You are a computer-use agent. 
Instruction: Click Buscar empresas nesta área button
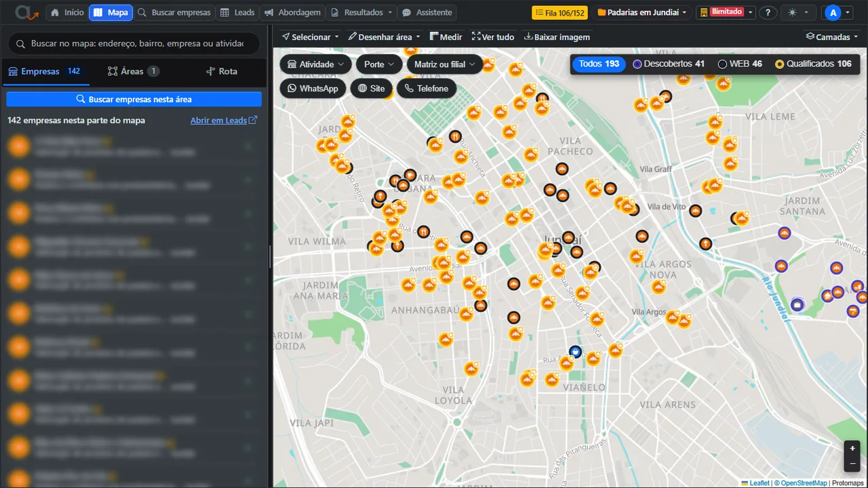134,99
